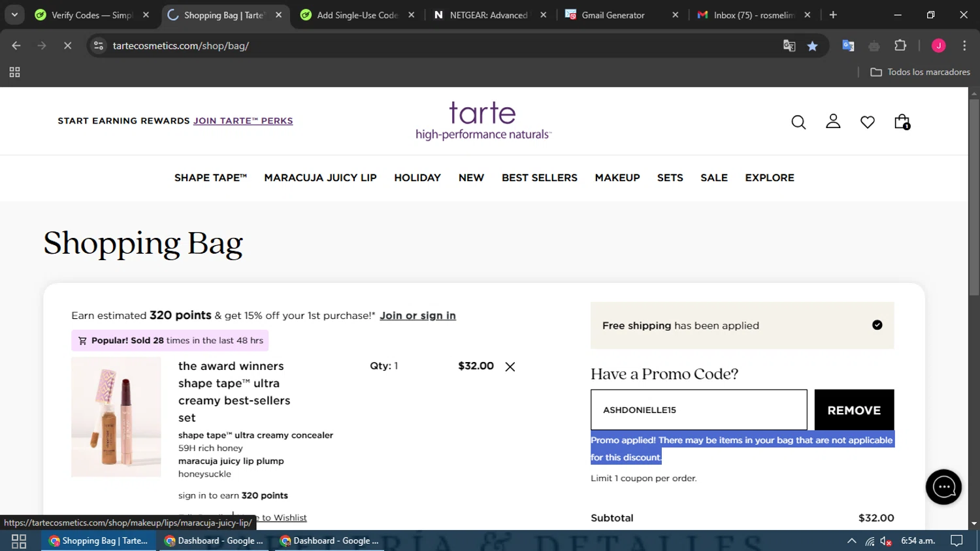Open volume tray icon
980x551 pixels.
pos(886,541)
